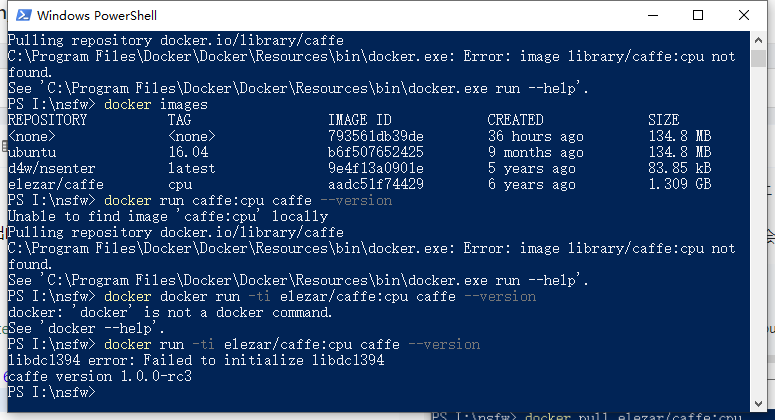The image size is (775, 420).
Task: Click the IMAGE ID column header
Action: click(360, 120)
